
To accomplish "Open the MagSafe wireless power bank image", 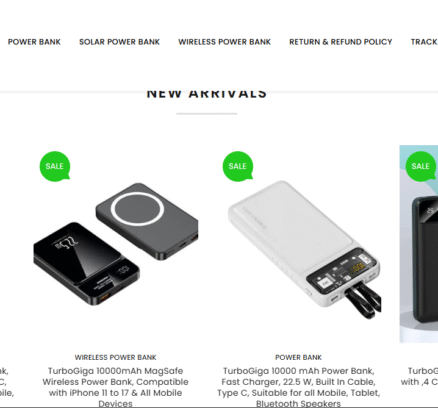I will point(115,244).
